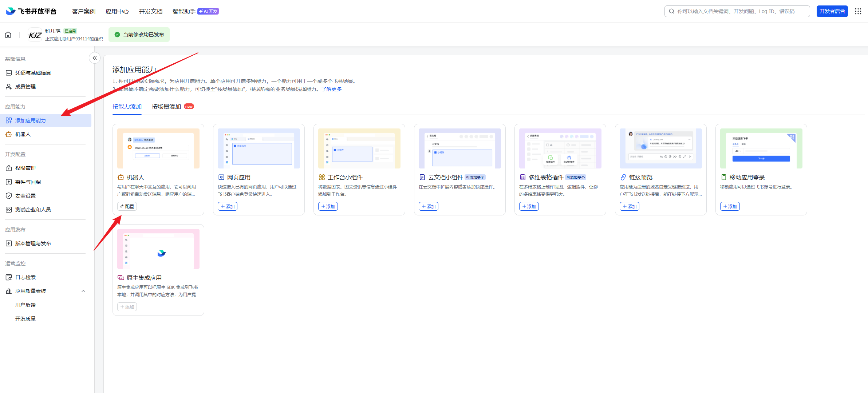868x393 pixels.
Task: Open 版本管理与发布 page
Action: pyautogui.click(x=33, y=243)
